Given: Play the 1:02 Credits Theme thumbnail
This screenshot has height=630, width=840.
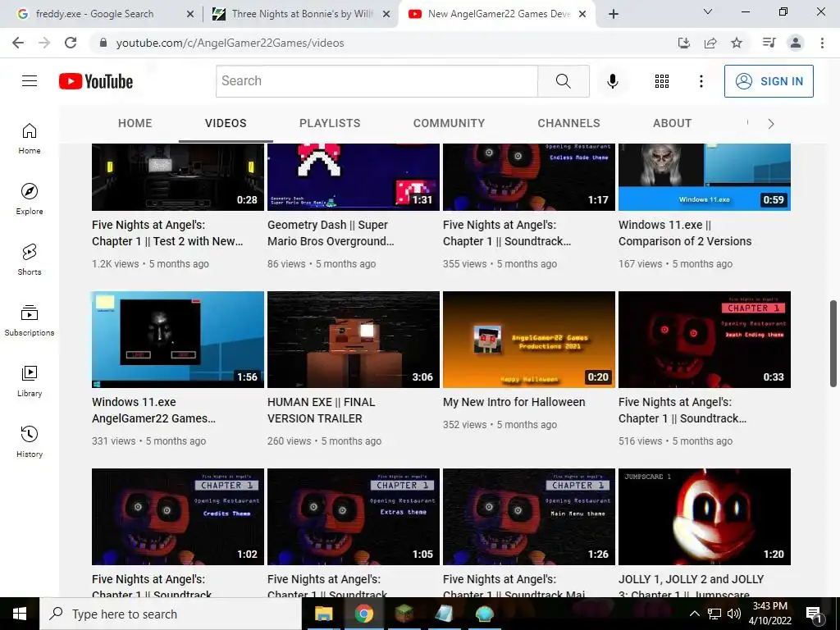Looking at the screenshot, I should pyautogui.click(x=178, y=517).
